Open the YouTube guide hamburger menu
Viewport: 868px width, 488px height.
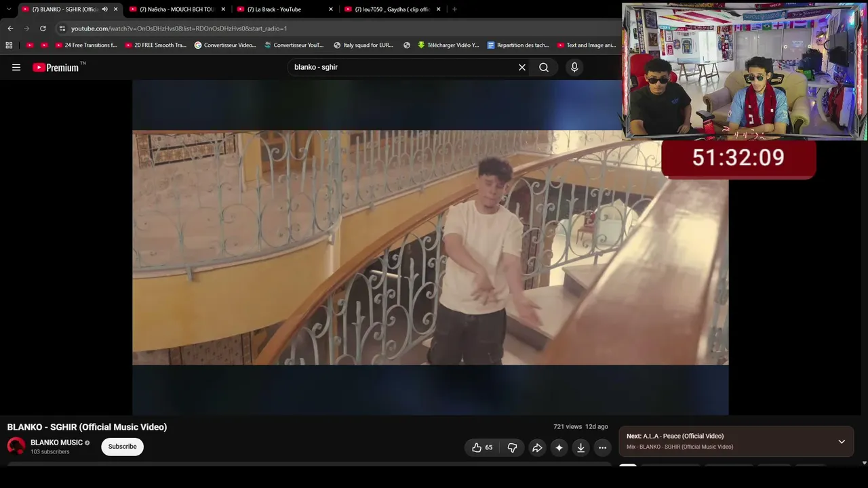[x=16, y=67]
